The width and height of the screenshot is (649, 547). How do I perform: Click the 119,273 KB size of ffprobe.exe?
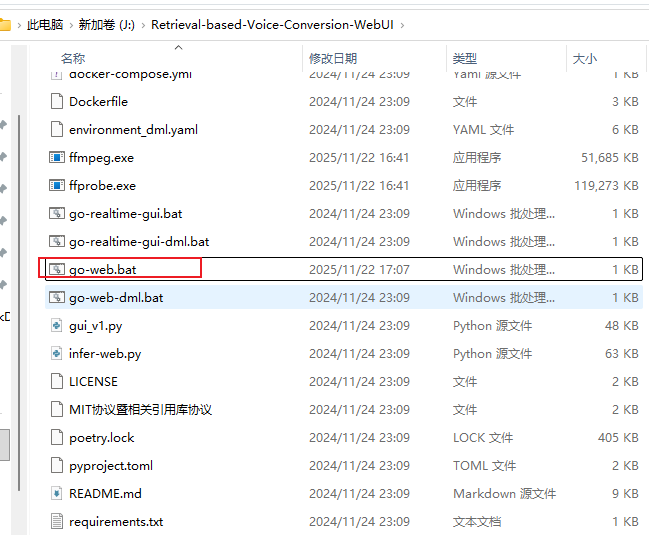(606, 186)
